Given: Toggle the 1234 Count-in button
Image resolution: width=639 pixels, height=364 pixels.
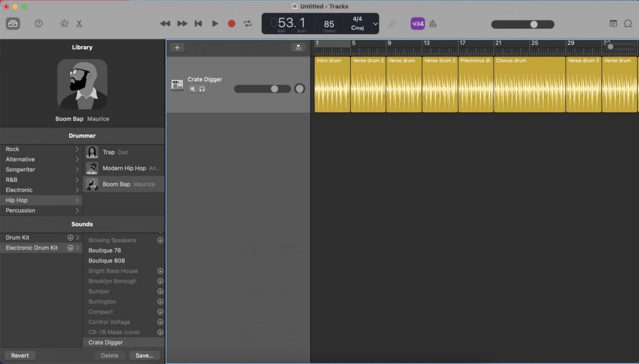Looking at the screenshot, I should 417,24.
